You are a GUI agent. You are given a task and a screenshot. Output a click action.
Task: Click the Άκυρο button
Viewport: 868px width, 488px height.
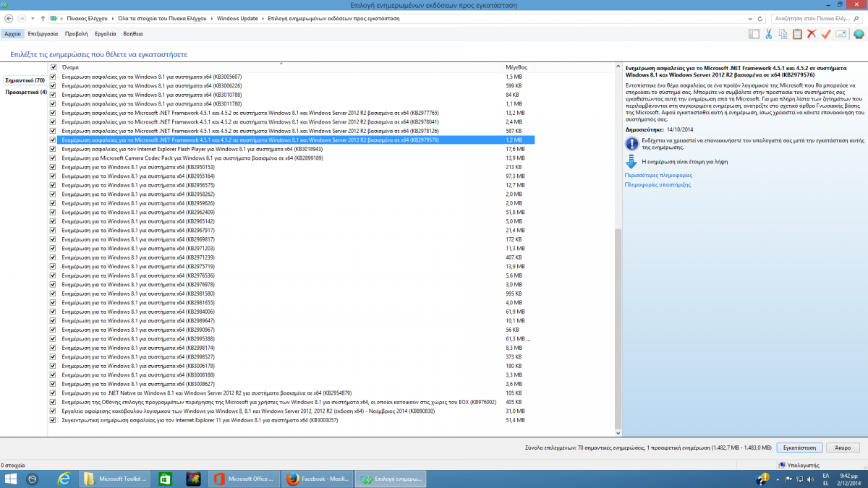point(841,448)
